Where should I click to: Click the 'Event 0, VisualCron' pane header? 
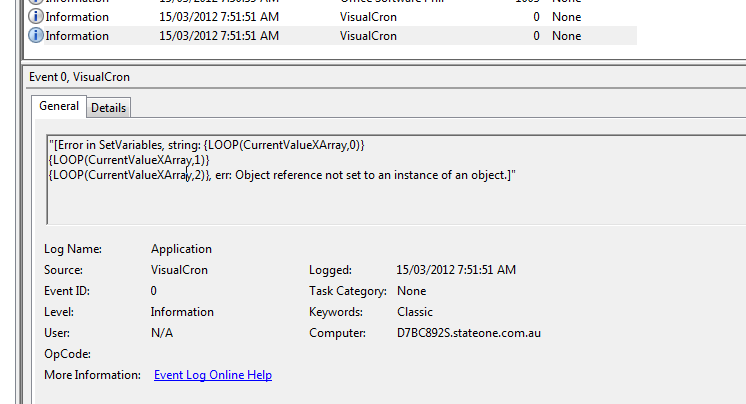coord(79,77)
